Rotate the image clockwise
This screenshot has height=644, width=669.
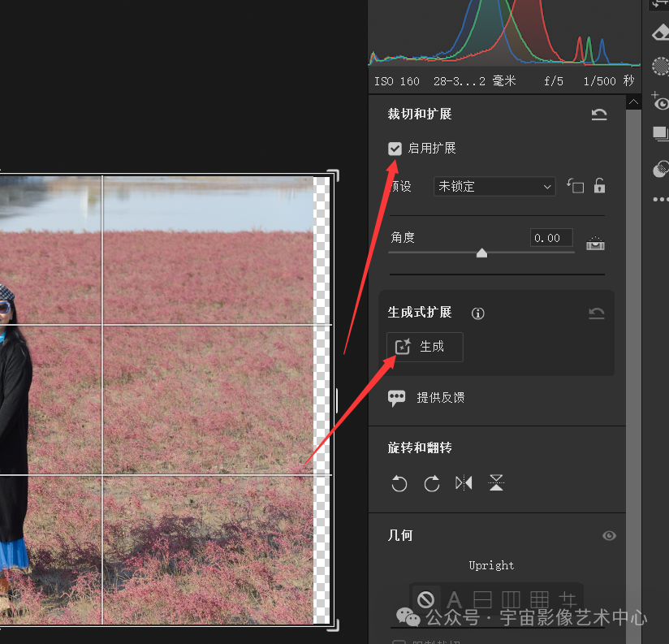[x=431, y=483]
